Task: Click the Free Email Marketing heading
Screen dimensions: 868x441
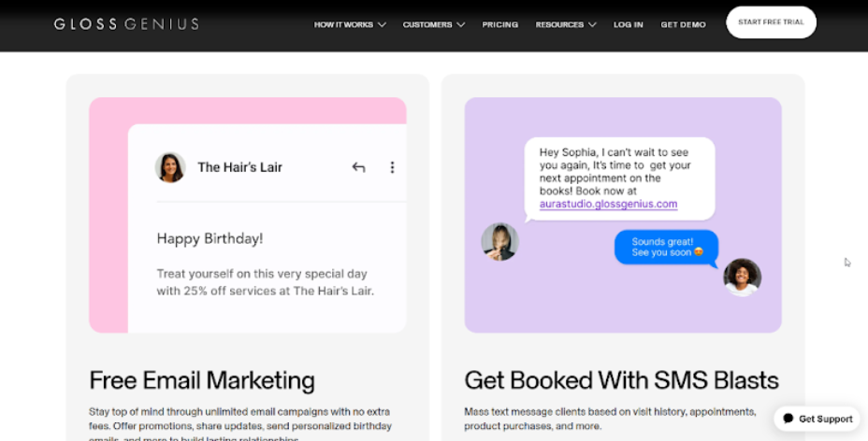Action: point(202,380)
